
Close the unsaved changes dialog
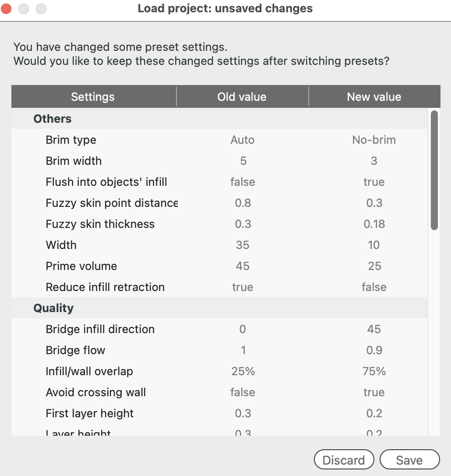coord(6,8)
